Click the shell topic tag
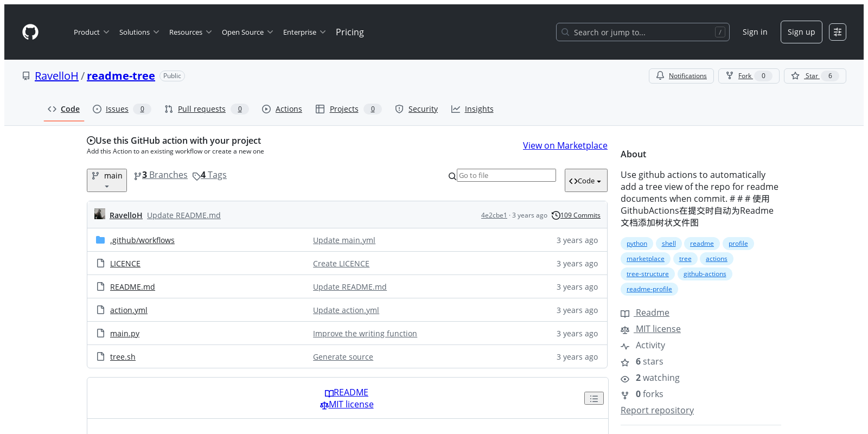 click(669, 244)
